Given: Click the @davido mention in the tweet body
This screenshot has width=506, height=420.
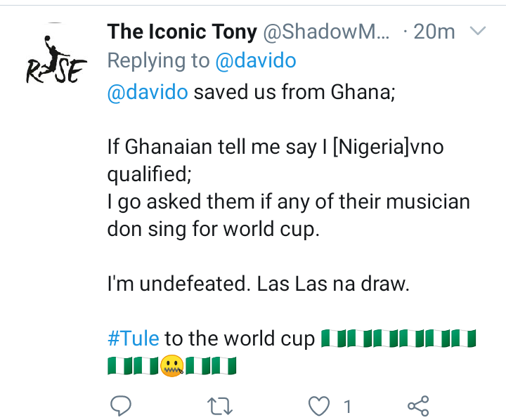Looking at the screenshot, I should (x=148, y=93).
